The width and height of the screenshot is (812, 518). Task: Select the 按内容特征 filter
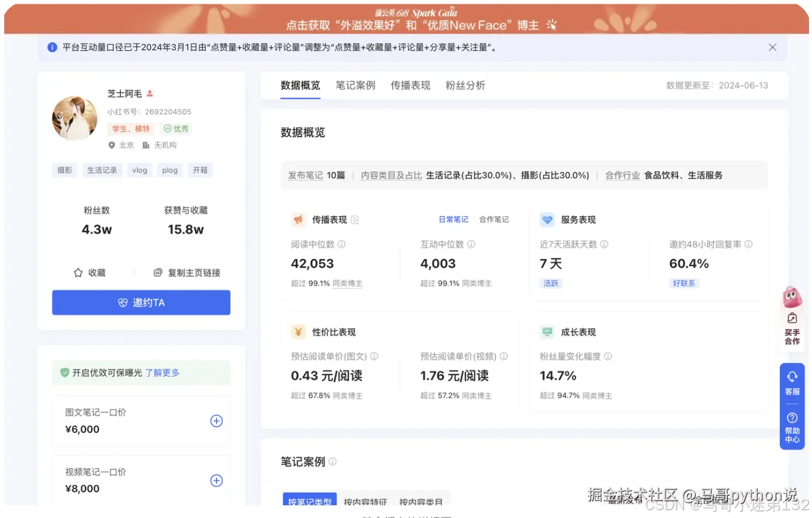click(365, 501)
